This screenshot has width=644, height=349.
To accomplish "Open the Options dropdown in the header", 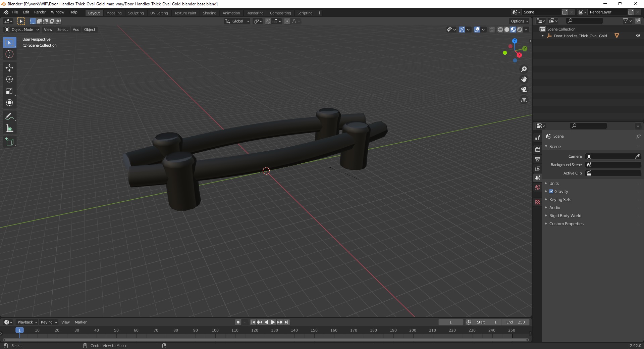I will [x=520, y=21].
